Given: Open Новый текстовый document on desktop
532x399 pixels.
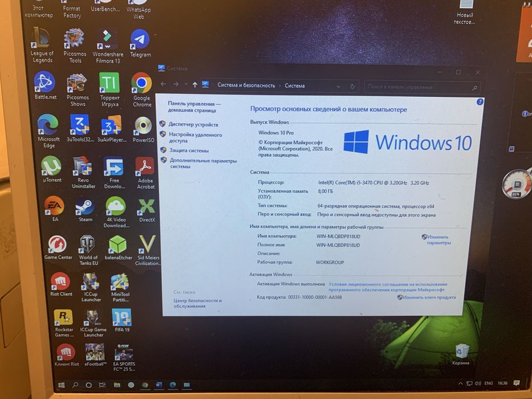Looking at the screenshot, I should pyautogui.click(x=465, y=12).
